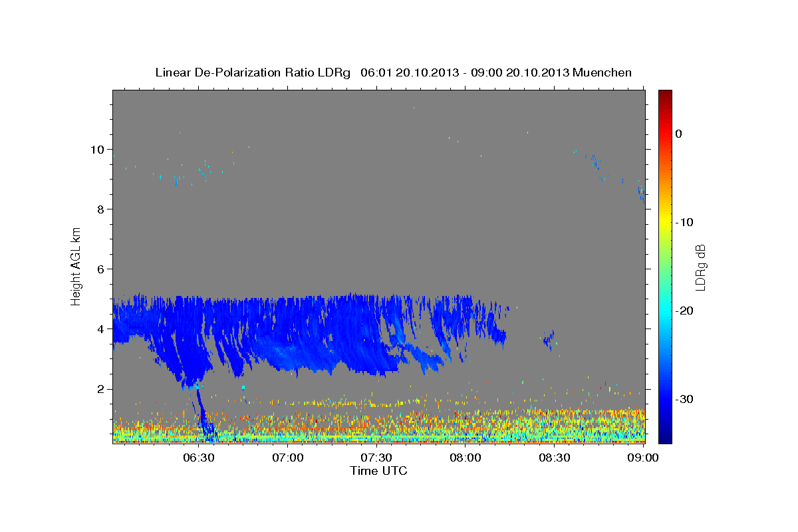This screenshot has width=798, height=532.
Task: Click the 08:30 time tick label
Action: 555,458
